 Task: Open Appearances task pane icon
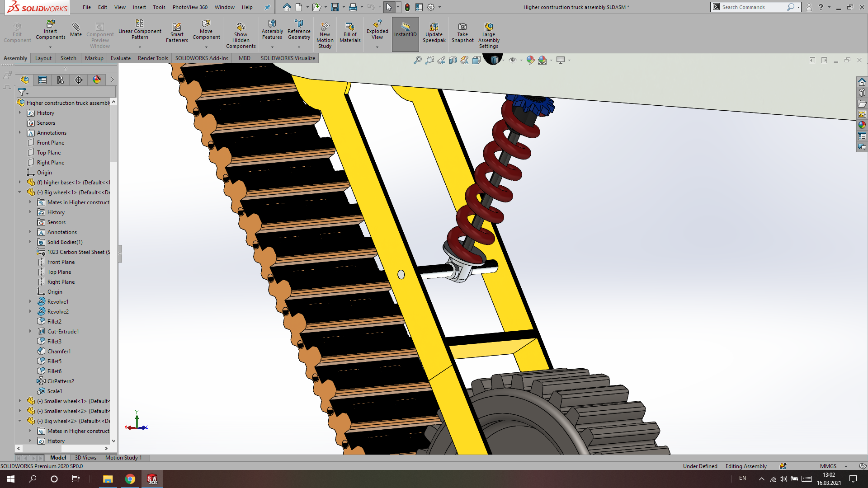point(862,125)
